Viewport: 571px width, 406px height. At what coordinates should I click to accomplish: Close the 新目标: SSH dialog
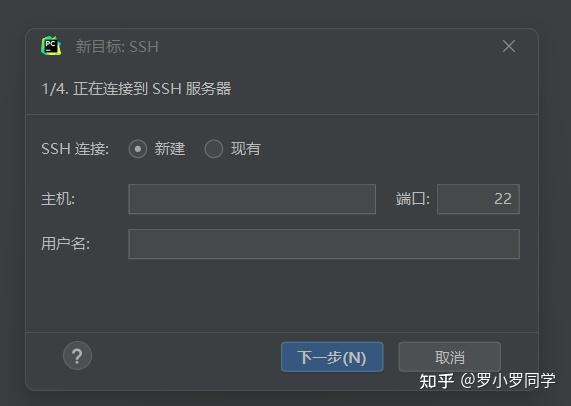coord(508,46)
